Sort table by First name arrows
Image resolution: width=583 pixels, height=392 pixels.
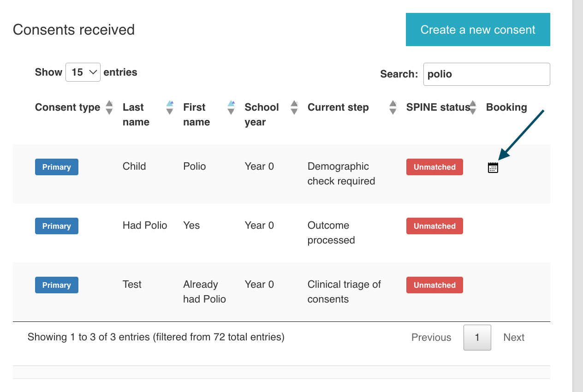pyautogui.click(x=231, y=107)
